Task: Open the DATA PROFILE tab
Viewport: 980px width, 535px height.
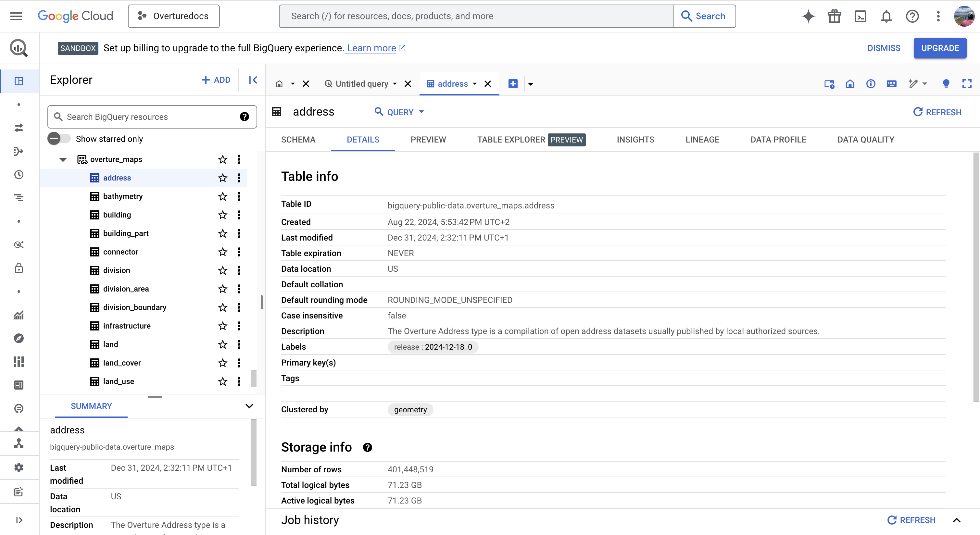Action: click(x=778, y=140)
